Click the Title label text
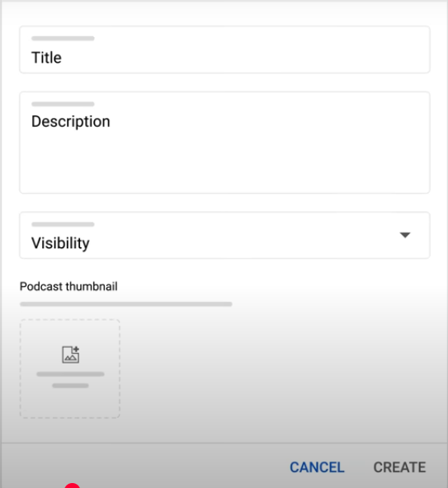448x488 pixels. point(46,58)
